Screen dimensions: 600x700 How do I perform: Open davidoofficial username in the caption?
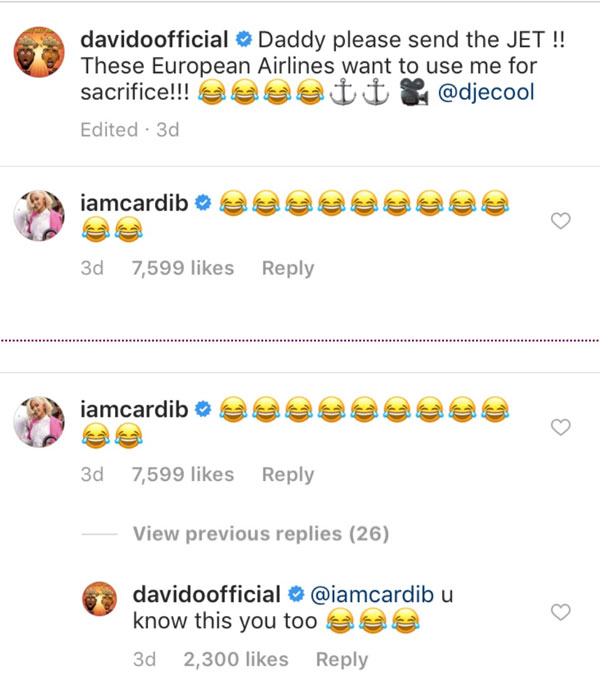[x=154, y=39]
